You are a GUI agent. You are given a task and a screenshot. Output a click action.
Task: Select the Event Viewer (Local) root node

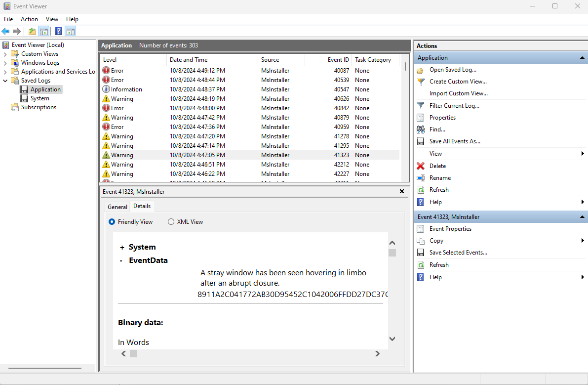[x=38, y=45]
